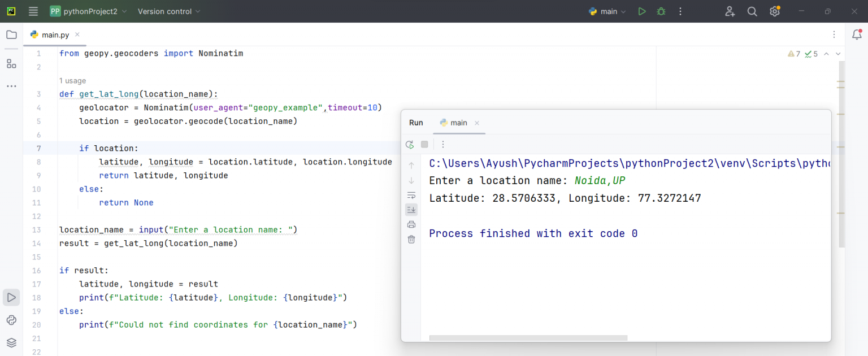Start debugging with the bug icon

(661, 11)
